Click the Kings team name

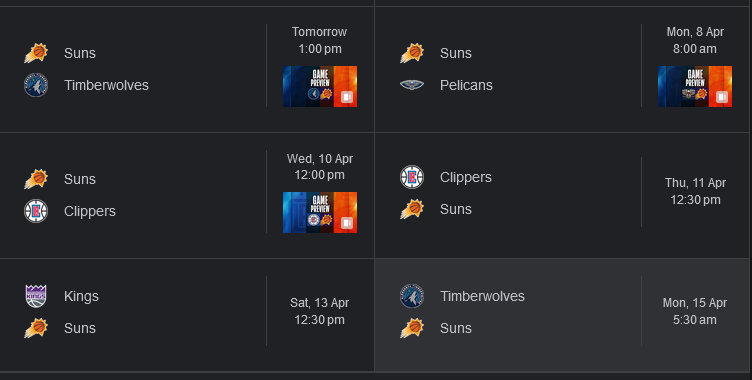pos(81,296)
